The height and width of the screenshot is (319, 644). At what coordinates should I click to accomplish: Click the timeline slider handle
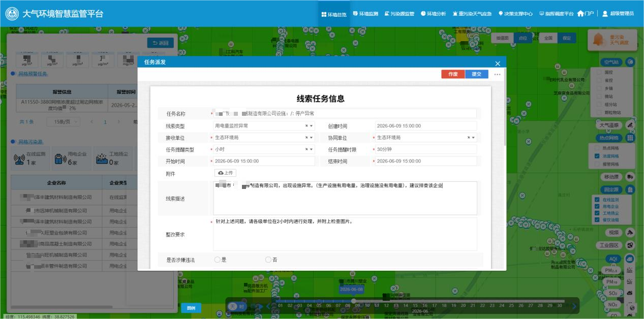pyautogui.click(x=354, y=301)
